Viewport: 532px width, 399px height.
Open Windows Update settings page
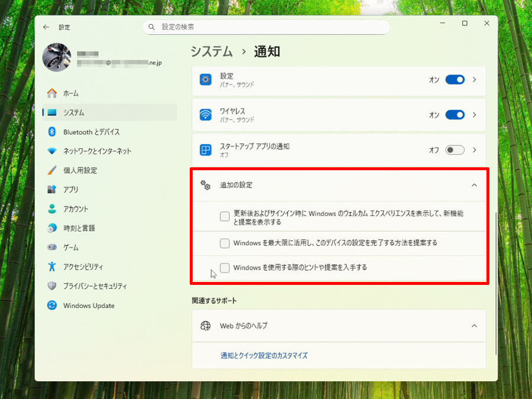tap(109, 306)
